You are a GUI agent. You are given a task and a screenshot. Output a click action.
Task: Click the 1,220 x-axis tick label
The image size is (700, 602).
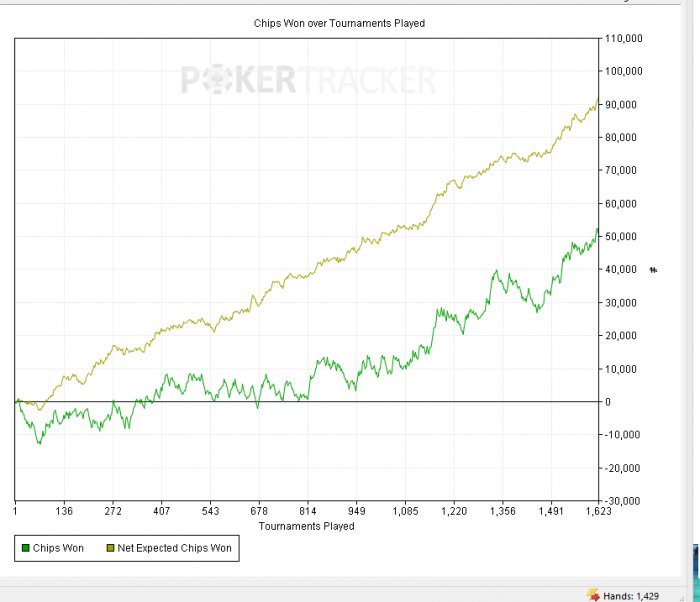(454, 511)
